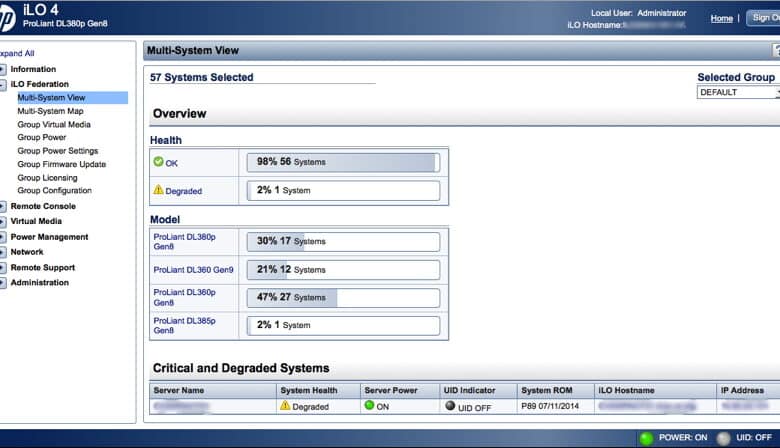The height and width of the screenshot is (448, 780).
Task: Open Group Power page
Action: pos(41,137)
